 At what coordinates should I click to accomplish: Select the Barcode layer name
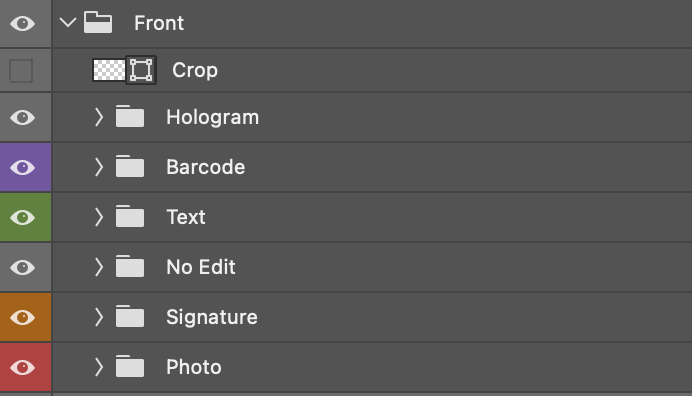[x=206, y=167]
